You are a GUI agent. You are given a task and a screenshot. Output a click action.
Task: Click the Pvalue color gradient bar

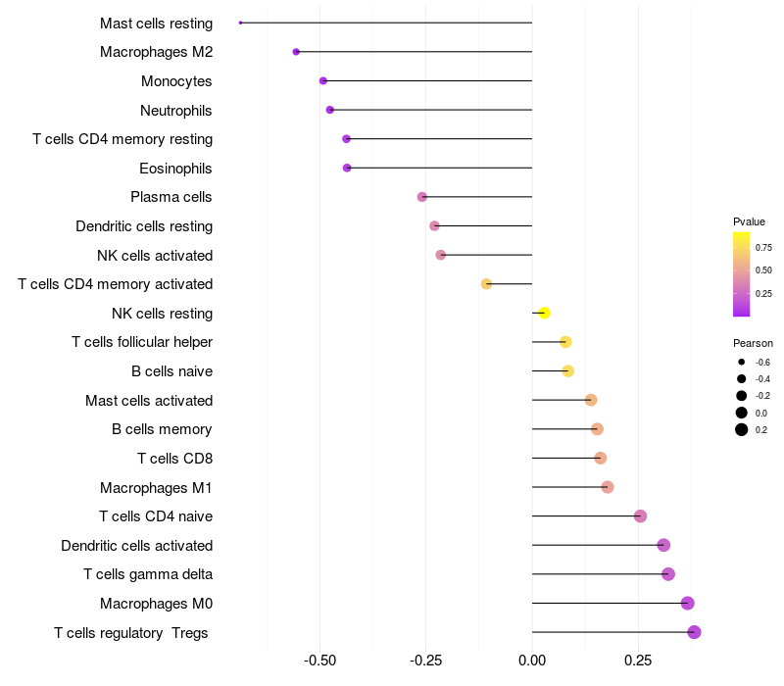pyautogui.click(x=742, y=274)
